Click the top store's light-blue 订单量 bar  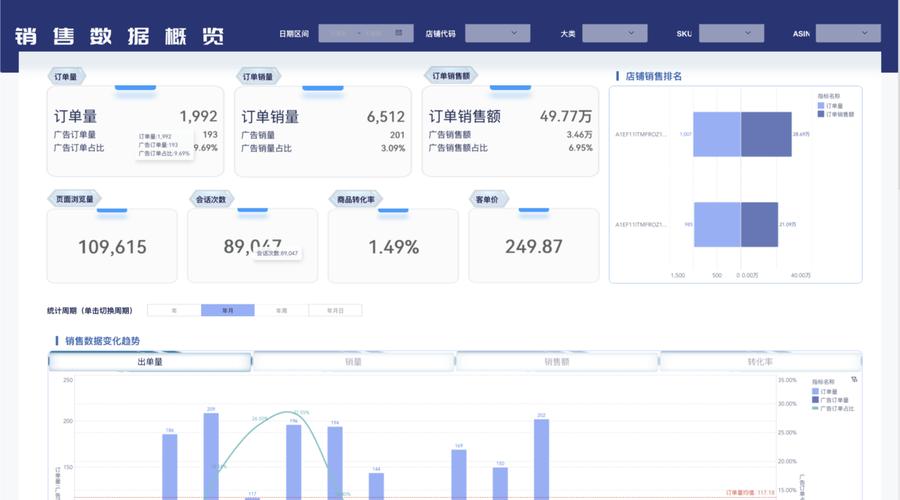(717, 134)
